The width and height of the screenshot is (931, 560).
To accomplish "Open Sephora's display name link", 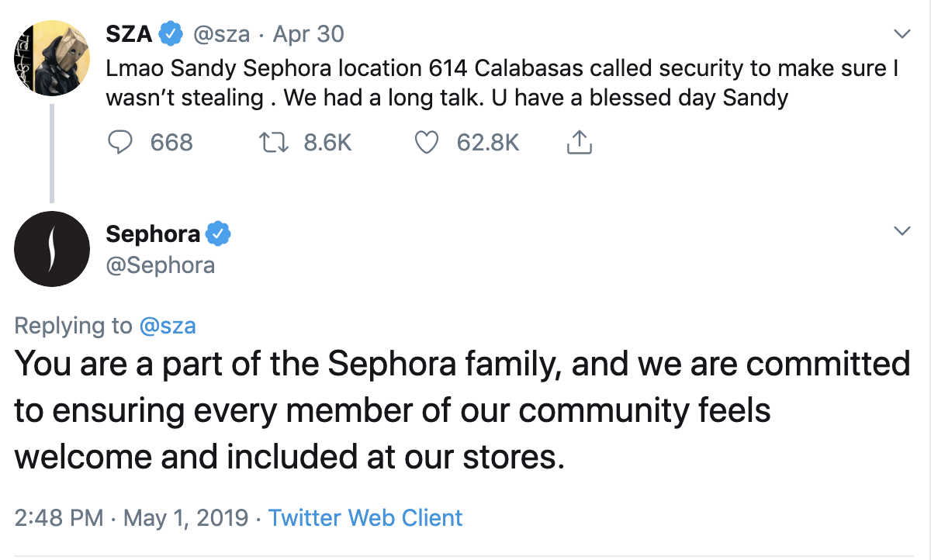I will click(152, 233).
